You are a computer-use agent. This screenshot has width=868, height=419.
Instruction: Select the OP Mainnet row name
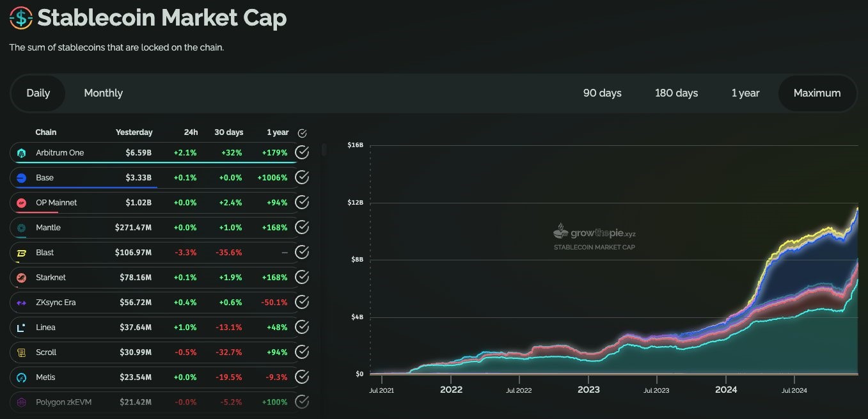[56, 203]
